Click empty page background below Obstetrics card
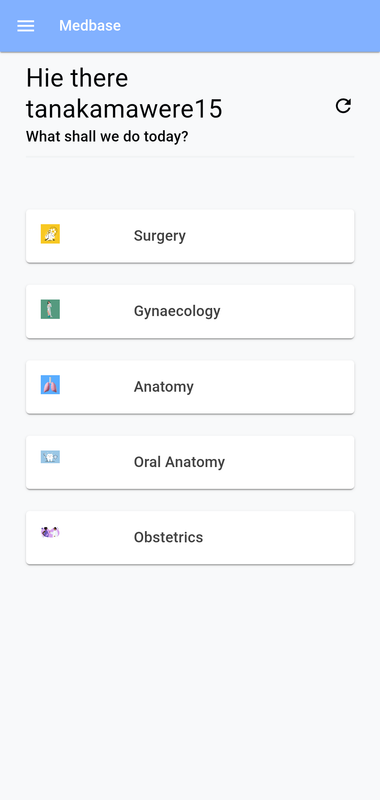 click(x=190, y=679)
